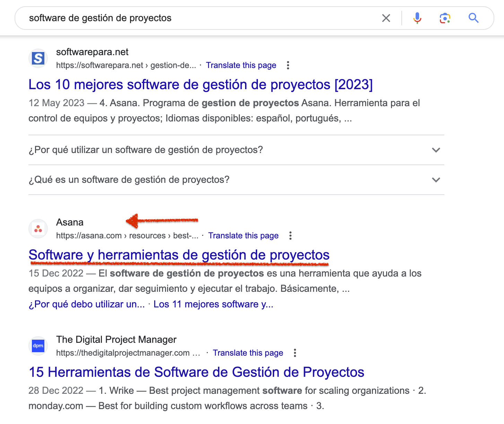Click the '12 May 2023' result snippet
The image size is (504, 424).
coord(224,111)
